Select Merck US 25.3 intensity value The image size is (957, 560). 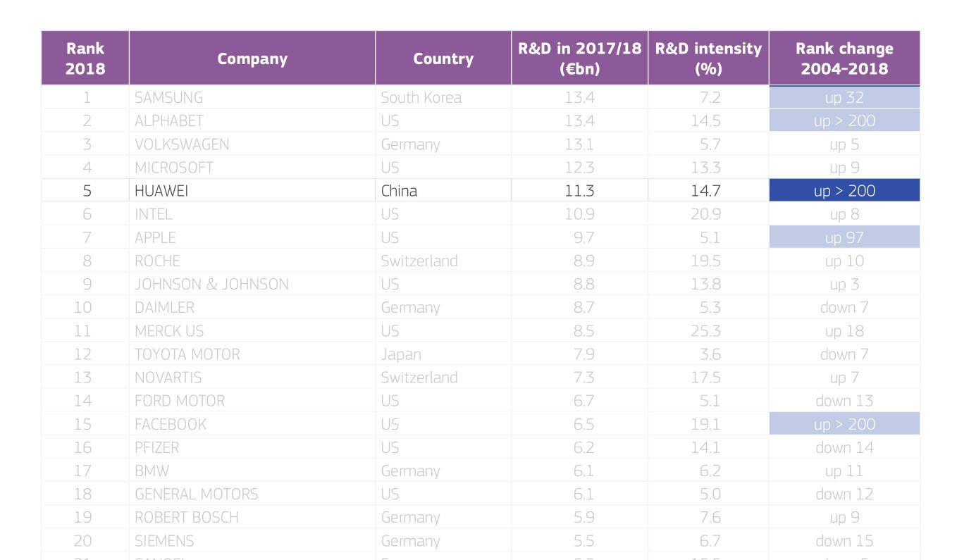click(x=705, y=330)
